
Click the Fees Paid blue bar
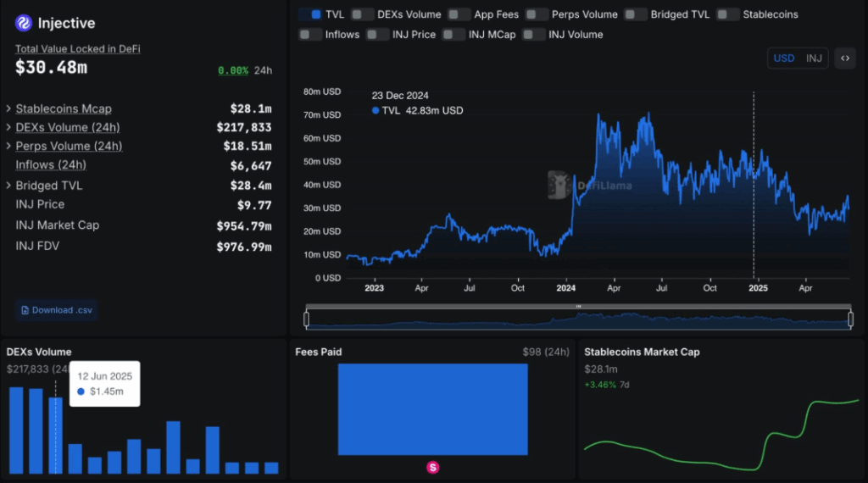433,409
